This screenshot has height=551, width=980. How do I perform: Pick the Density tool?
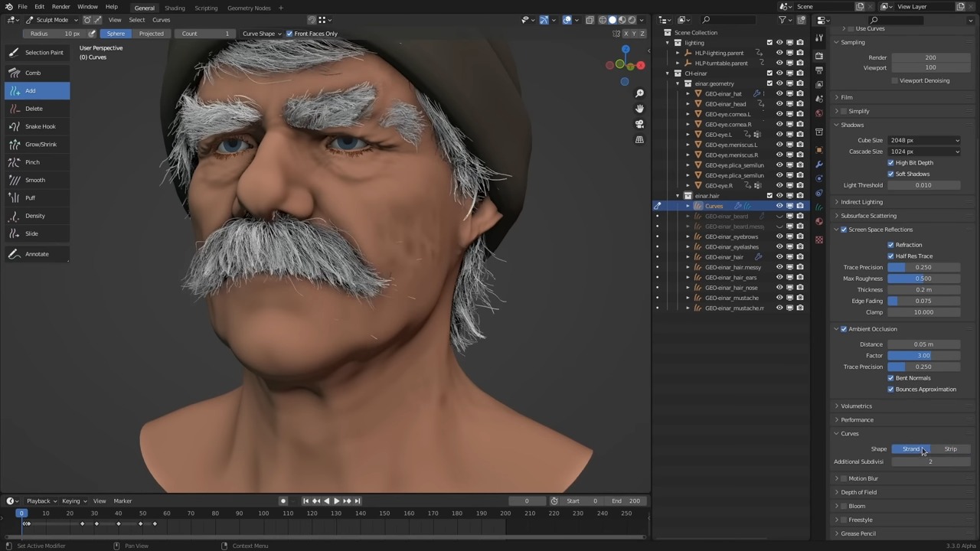[35, 216]
